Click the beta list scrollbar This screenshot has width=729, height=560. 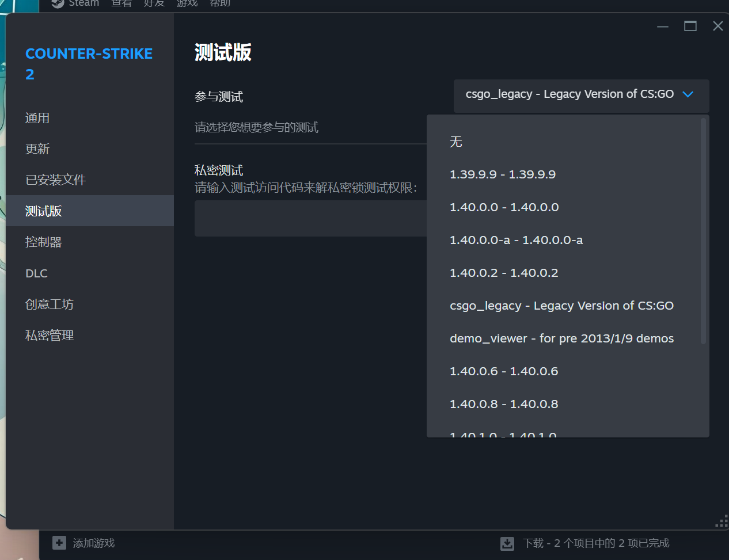[703, 231]
